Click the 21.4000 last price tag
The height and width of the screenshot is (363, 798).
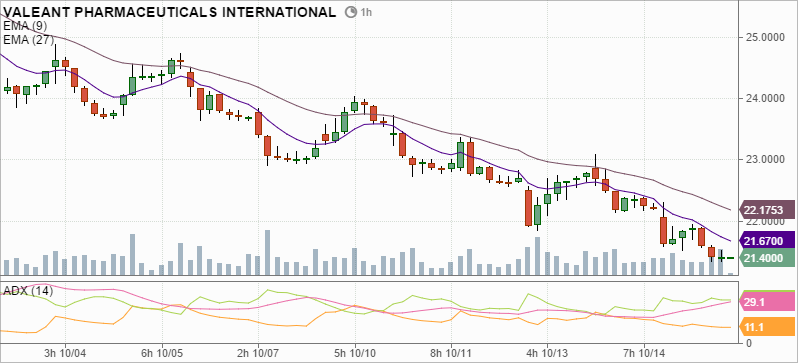766,258
